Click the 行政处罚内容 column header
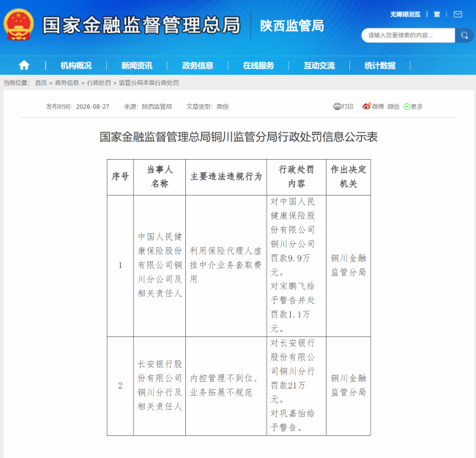The image size is (476, 458). [x=297, y=177]
